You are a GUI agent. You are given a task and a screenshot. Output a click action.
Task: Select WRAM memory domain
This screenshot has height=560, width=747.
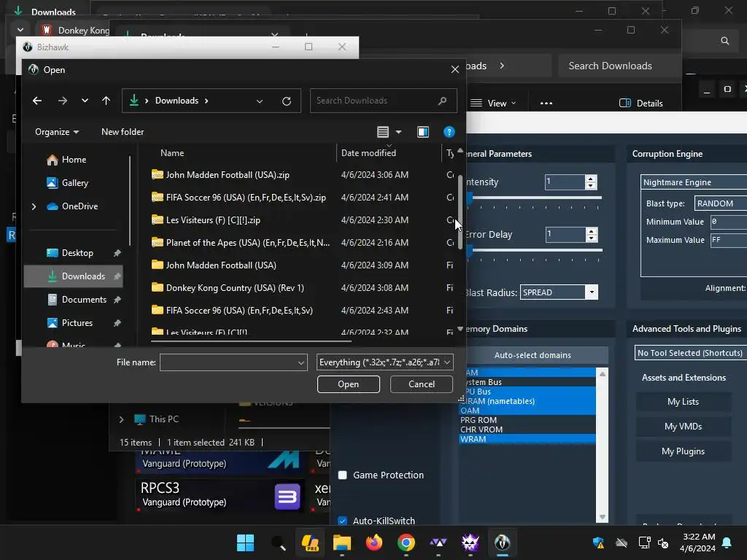click(527, 439)
